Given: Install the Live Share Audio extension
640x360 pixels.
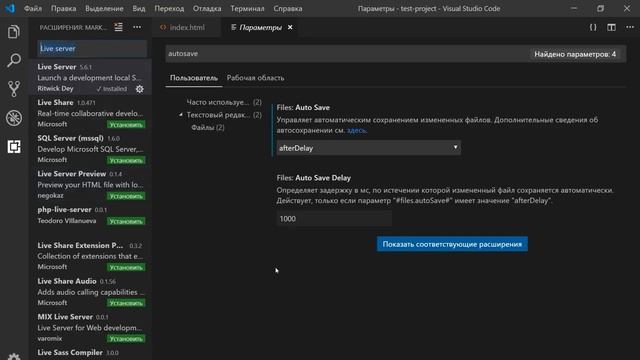Looking at the screenshot, I should [126, 303].
